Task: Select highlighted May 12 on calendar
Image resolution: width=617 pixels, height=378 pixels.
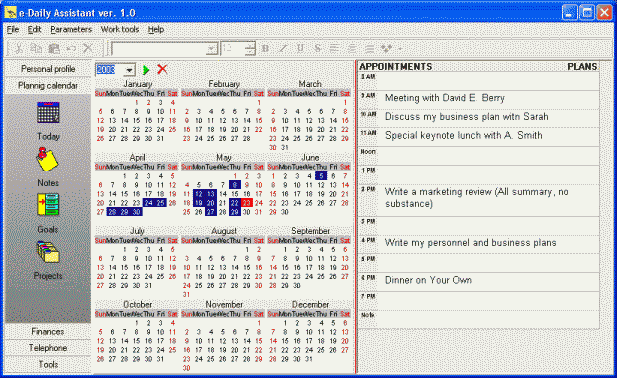Action: (x=199, y=194)
